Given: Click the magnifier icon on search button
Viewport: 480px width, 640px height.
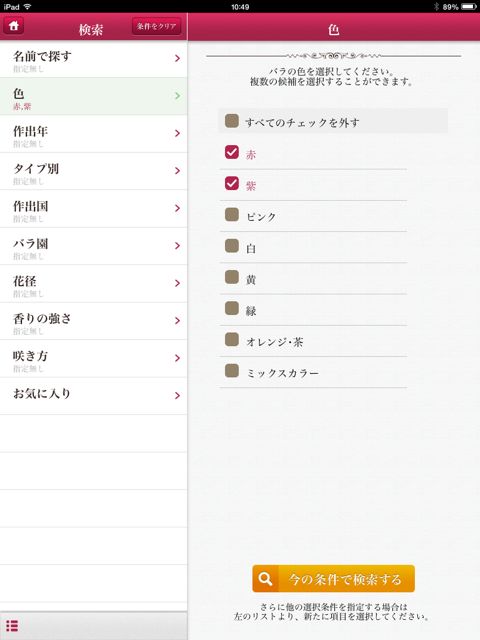Looking at the screenshot, I should pos(265,579).
